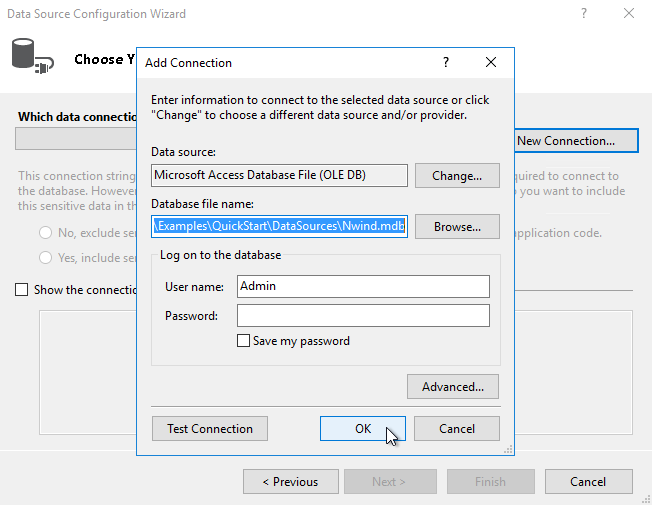Click the Database file name field
Image resolution: width=652 pixels, height=505 pixels.
pos(279,227)
